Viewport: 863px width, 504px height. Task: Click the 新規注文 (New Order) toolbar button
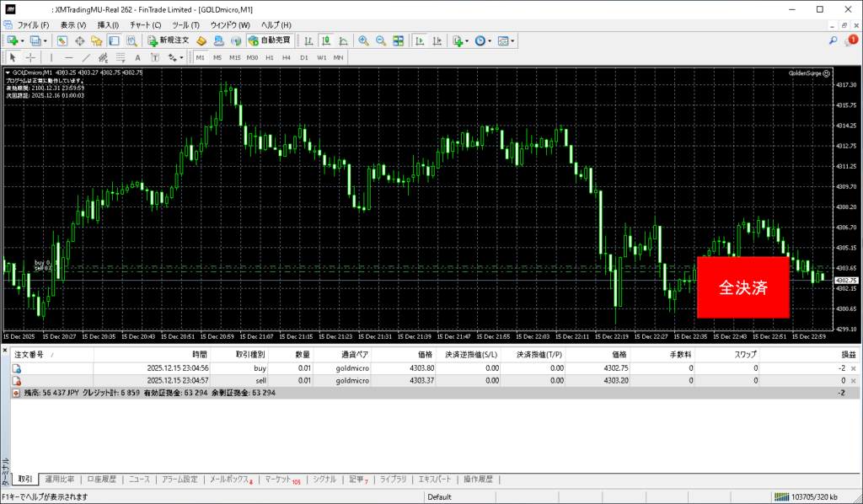pyautogui.click(x=168, y=40)
